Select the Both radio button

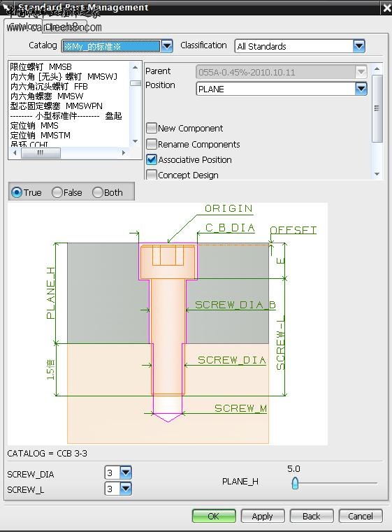click(x=98, y=192)
